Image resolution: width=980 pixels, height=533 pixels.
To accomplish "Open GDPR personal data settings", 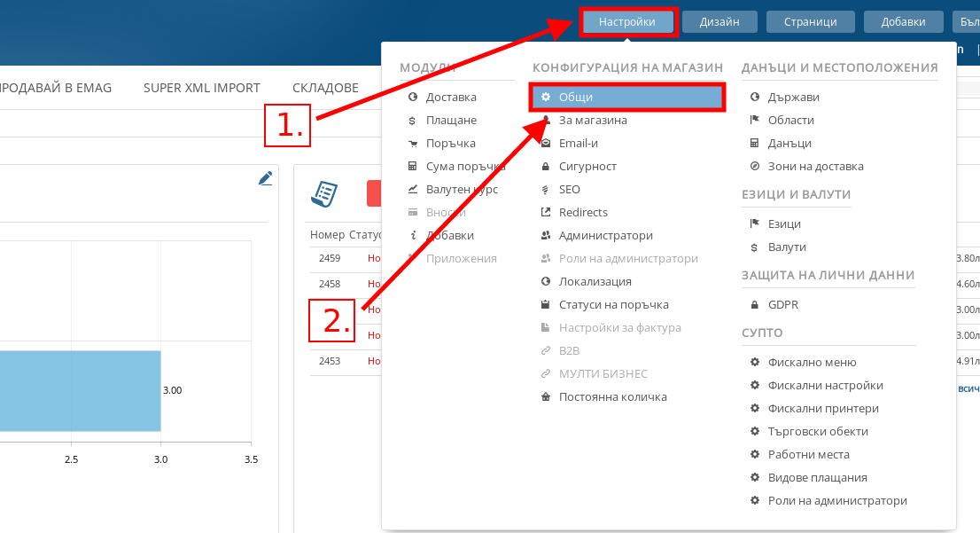I will 783,305.
